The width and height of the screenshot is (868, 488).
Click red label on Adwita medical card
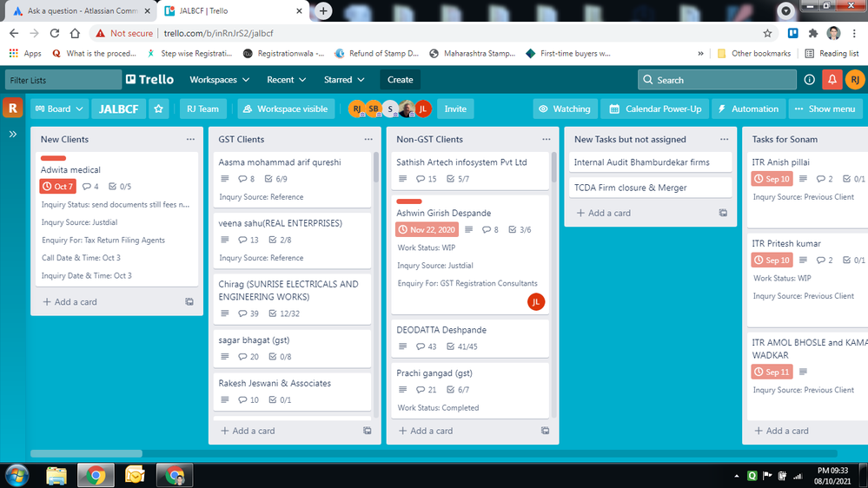[53, 158]
